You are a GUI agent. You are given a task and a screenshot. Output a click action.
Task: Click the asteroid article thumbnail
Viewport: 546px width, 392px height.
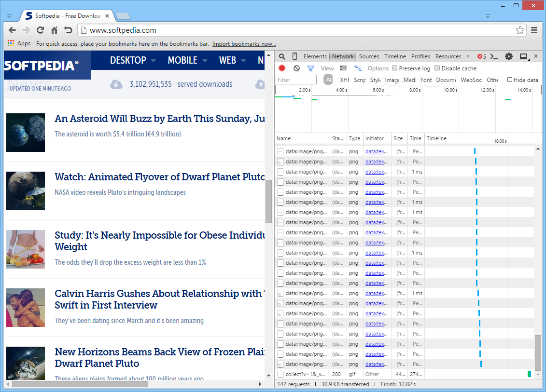pyautogui.click(x=26, y=133)
